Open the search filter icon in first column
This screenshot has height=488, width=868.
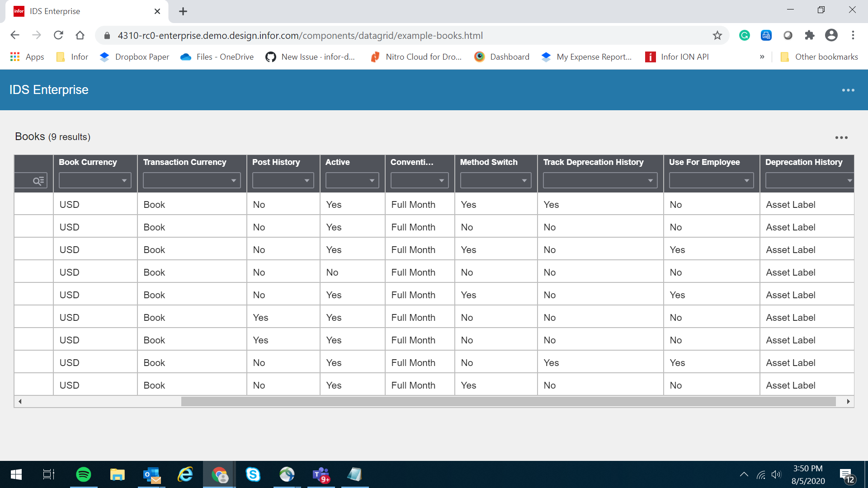[38, 181]
